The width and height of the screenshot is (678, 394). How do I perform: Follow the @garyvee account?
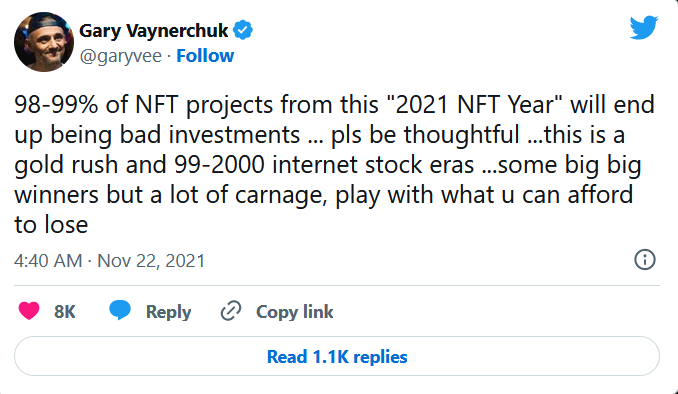pyautogui.click(x=205, y=56)
